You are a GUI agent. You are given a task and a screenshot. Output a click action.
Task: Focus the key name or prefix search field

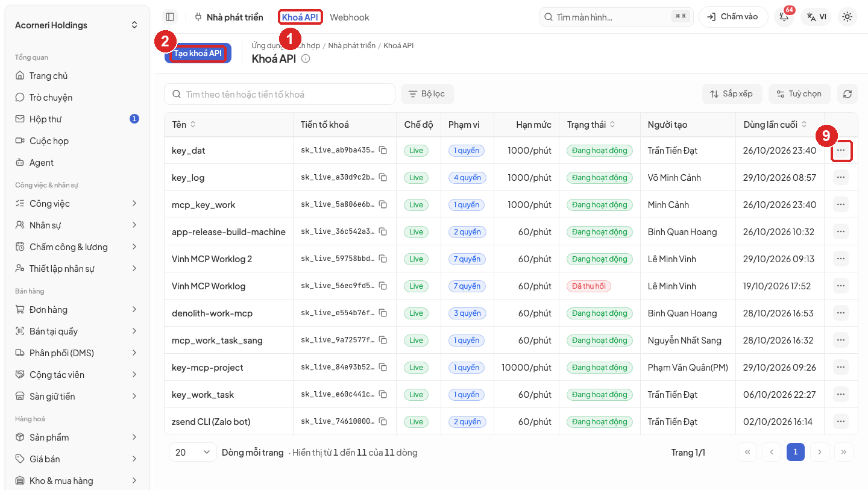pyautogui.click(x=280, y=94)
